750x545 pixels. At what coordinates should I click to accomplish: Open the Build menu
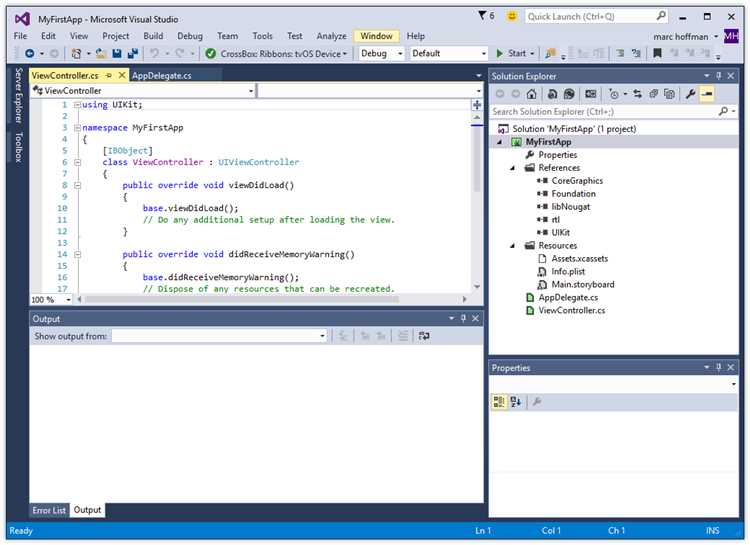[153, 36]
